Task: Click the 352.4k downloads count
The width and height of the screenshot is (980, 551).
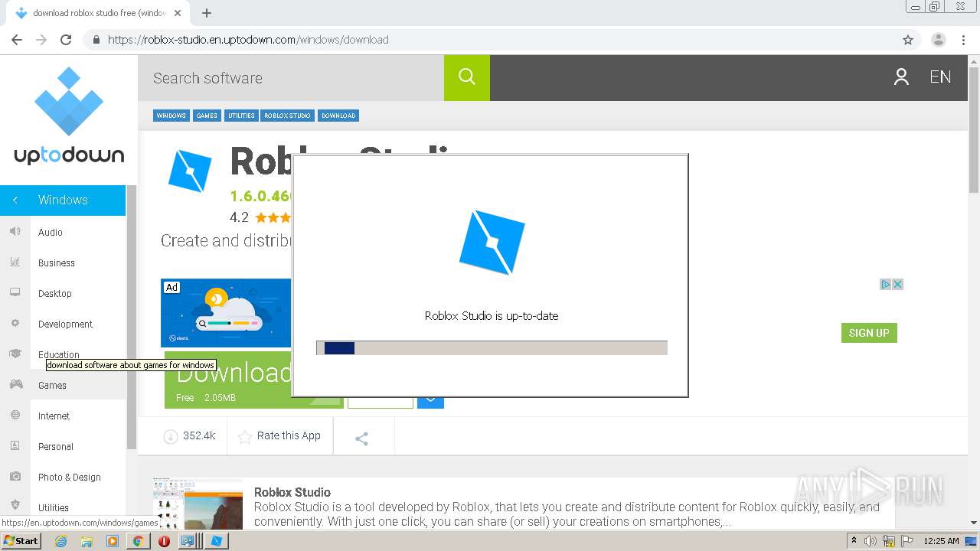Action: [x=199, y=435]
